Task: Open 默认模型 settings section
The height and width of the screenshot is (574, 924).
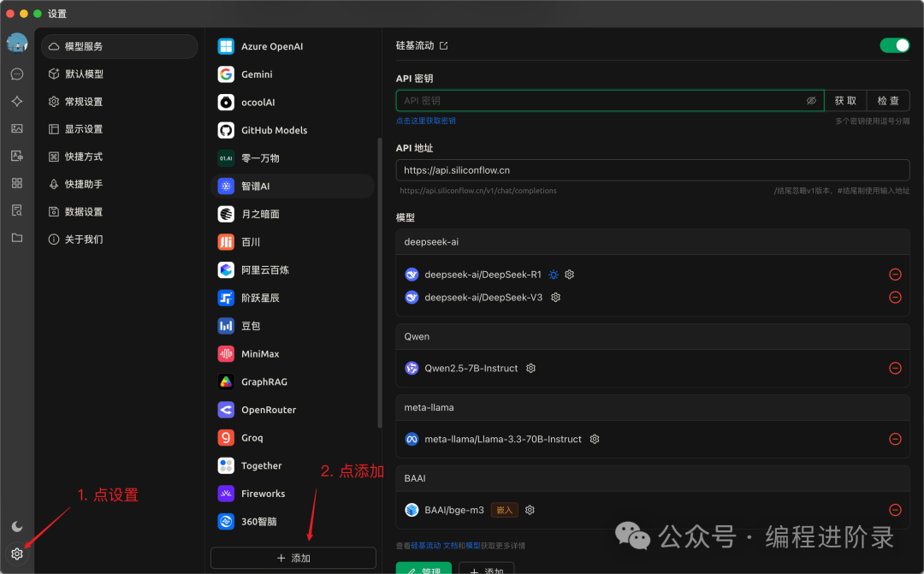Action: coord(119,74)
